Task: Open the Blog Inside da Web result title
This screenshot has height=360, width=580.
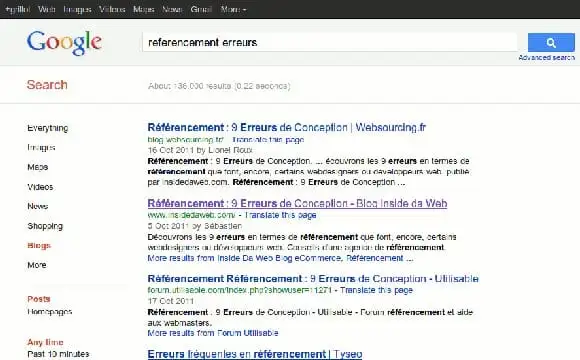Action: click(297, 203)
